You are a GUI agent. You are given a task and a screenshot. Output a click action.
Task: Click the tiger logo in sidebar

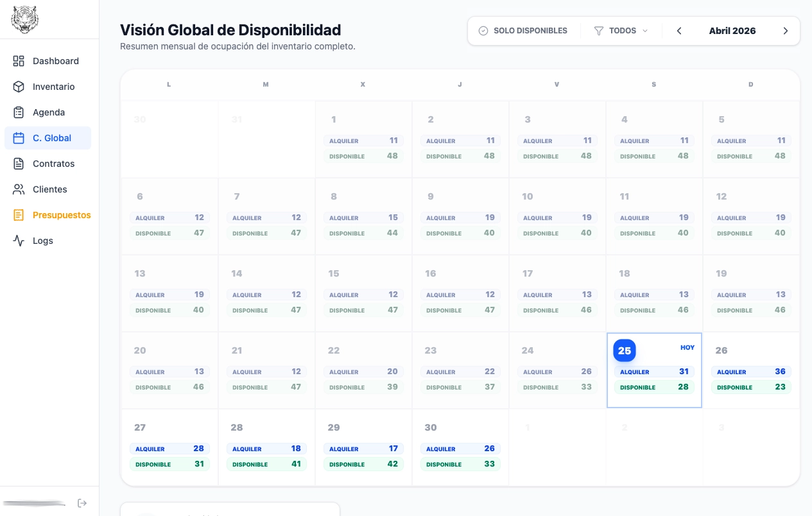click(24, 19)
